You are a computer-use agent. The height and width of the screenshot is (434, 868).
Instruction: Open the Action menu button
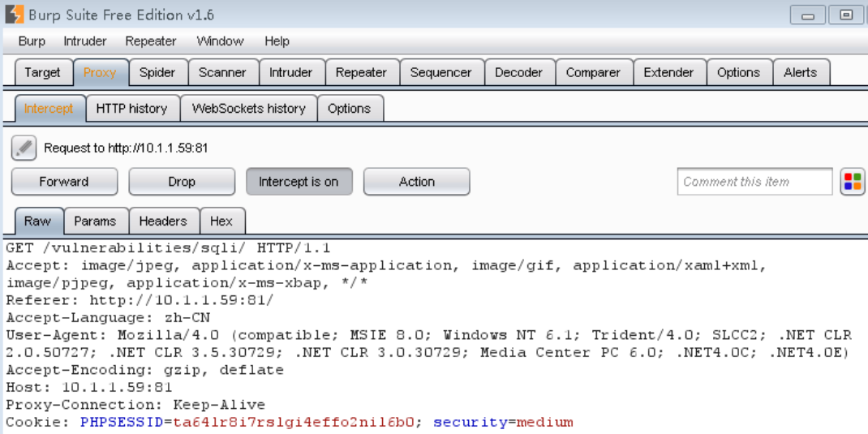point(416,182)
